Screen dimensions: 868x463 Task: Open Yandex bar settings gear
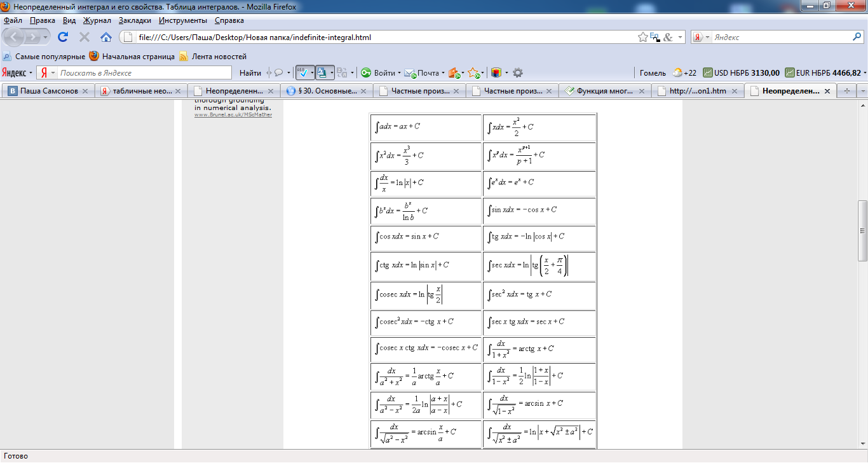tap(518, 73)
